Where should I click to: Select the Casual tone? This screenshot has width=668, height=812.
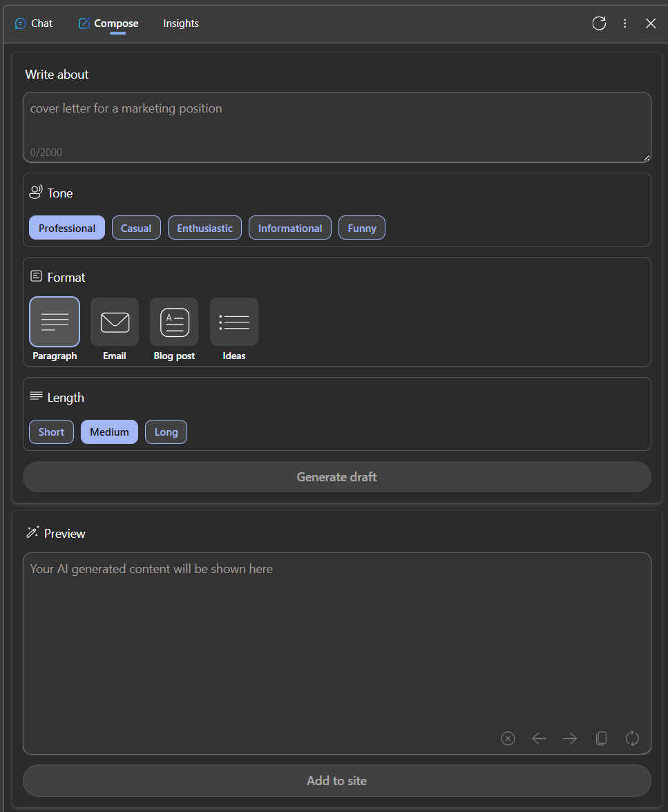coord(136,228)
